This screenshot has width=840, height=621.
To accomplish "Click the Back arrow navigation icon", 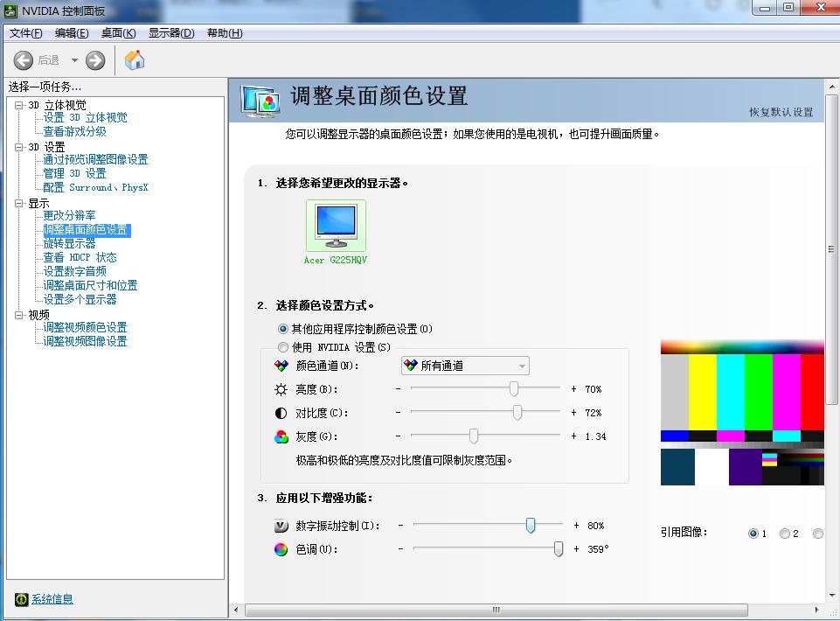I will pos(24,60).
